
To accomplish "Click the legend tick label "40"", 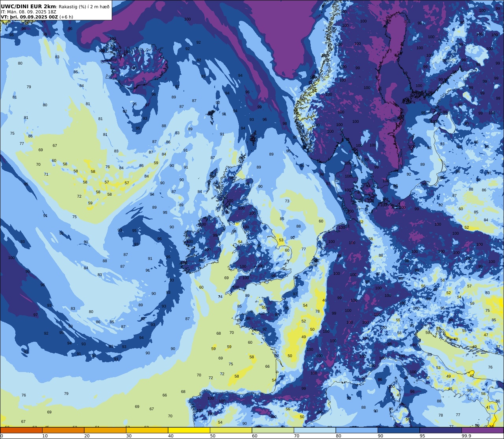I will coord(170,436).
